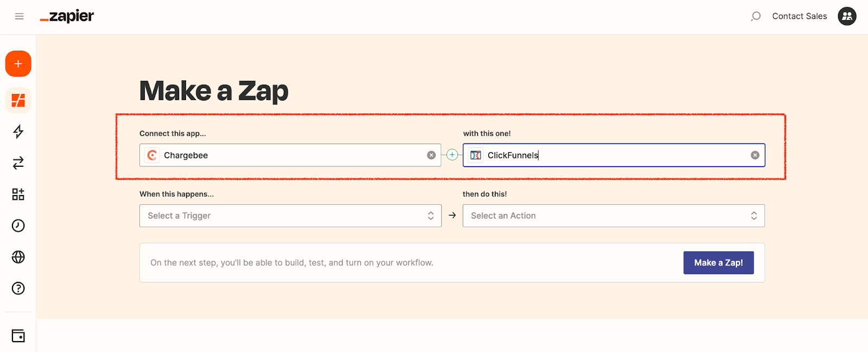Open Explore globe icon in sidebar

(18, 257)
